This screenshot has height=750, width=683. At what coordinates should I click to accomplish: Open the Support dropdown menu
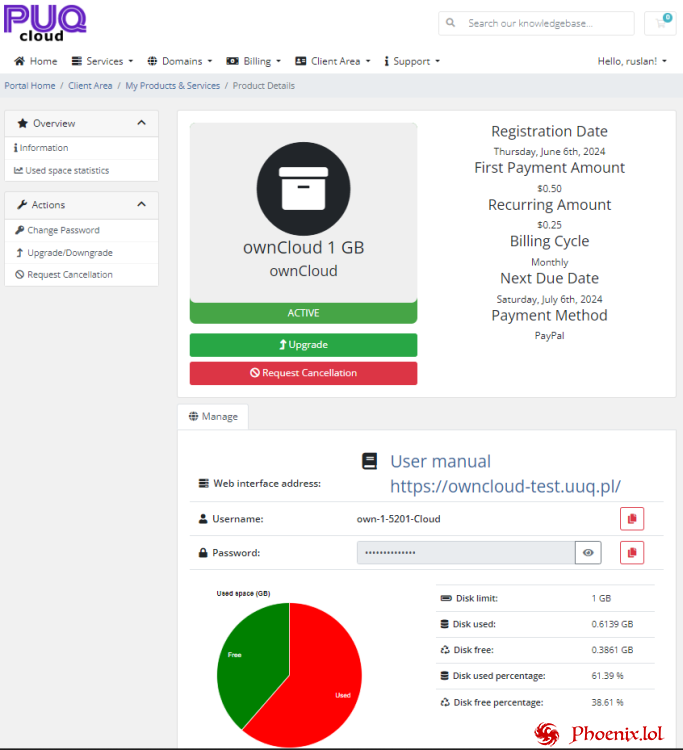click(412, 61)
